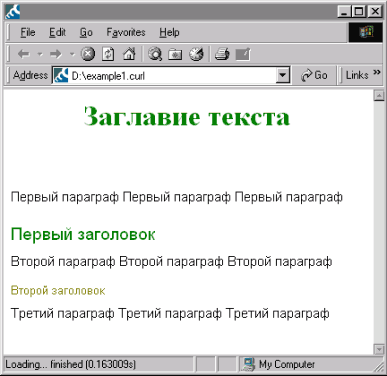Viewport: 387px width, 376px height.
Task: Expand the Address bar dropdown list
Action: click(x=283, y=75)
